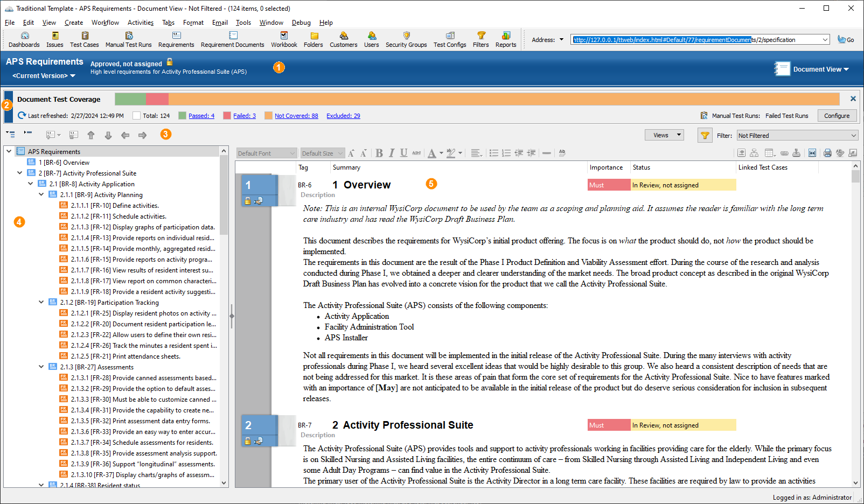The image size is (864, 504).
Task: Click the Configure button
Action: 837,116
